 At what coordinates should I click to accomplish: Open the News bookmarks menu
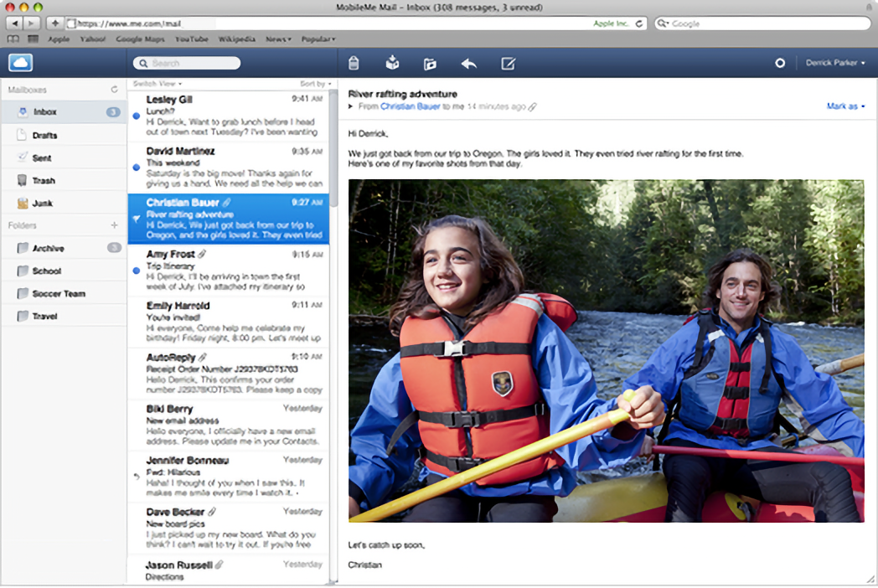276,39
